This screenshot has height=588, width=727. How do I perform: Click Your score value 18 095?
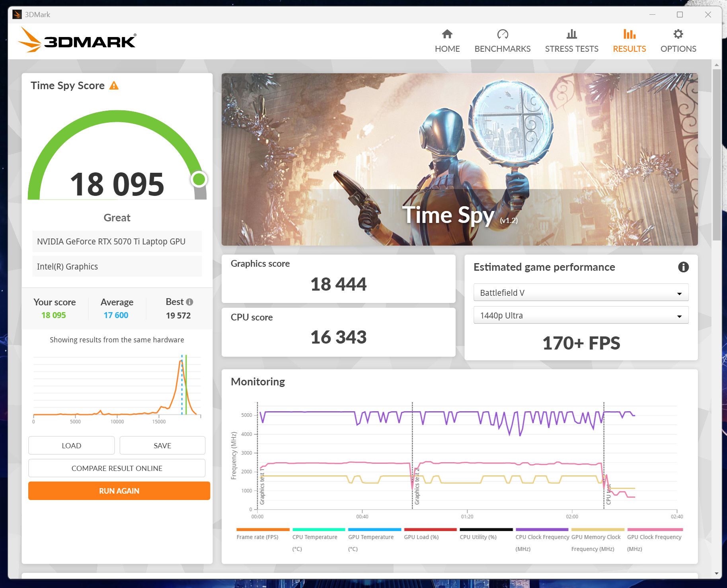pos(54,315)
